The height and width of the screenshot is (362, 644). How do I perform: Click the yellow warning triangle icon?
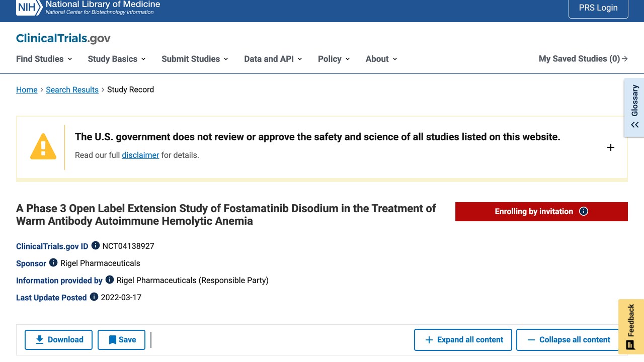43,147
